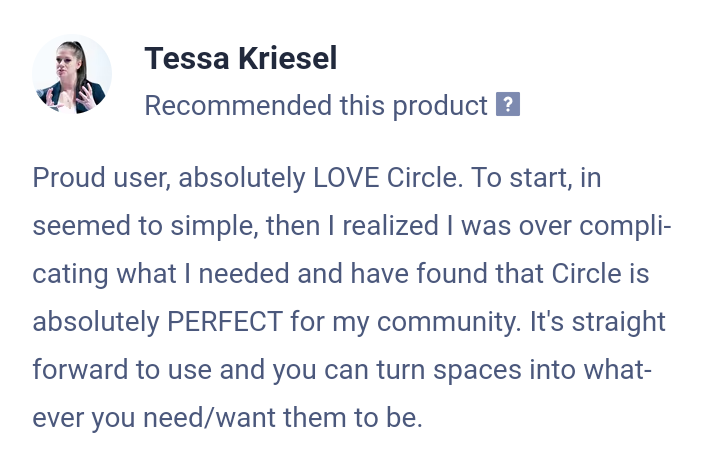720x452 pixels.
Task: Click the word 'community.' in the review
Action: click(x=449, y=322)
